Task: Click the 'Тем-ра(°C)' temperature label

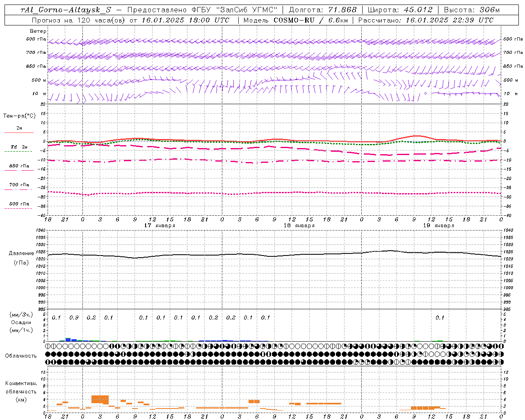Action: (20, 116)
